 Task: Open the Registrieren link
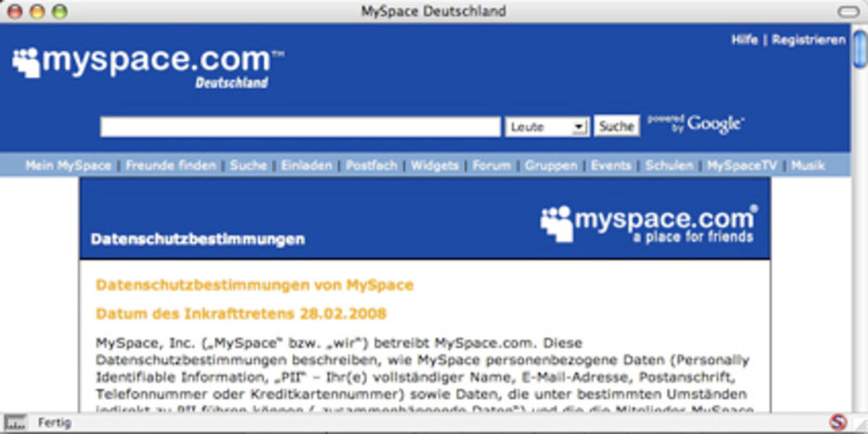pyautogui.click(x=809, y=40)
